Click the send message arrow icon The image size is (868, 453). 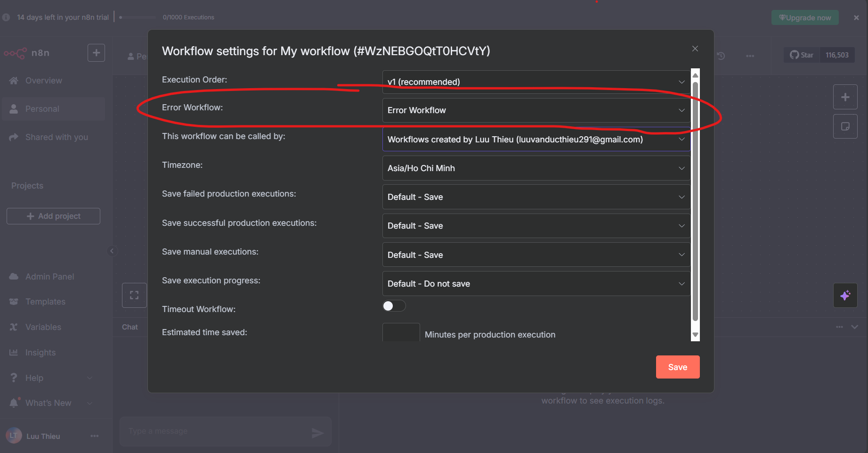(318, 433)
